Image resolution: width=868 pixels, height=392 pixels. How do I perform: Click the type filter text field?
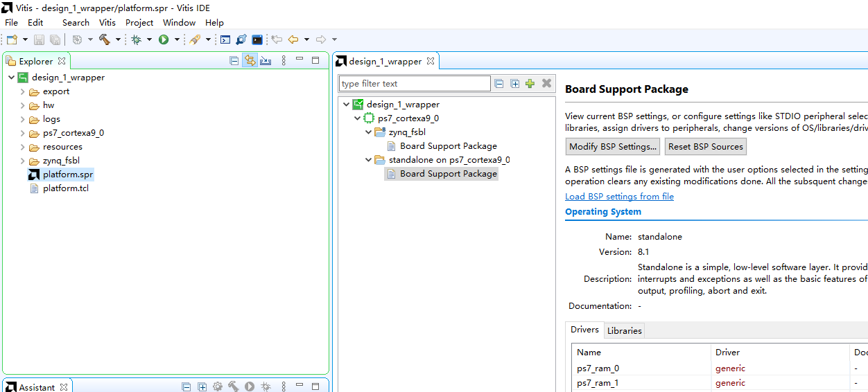point(415,83)
